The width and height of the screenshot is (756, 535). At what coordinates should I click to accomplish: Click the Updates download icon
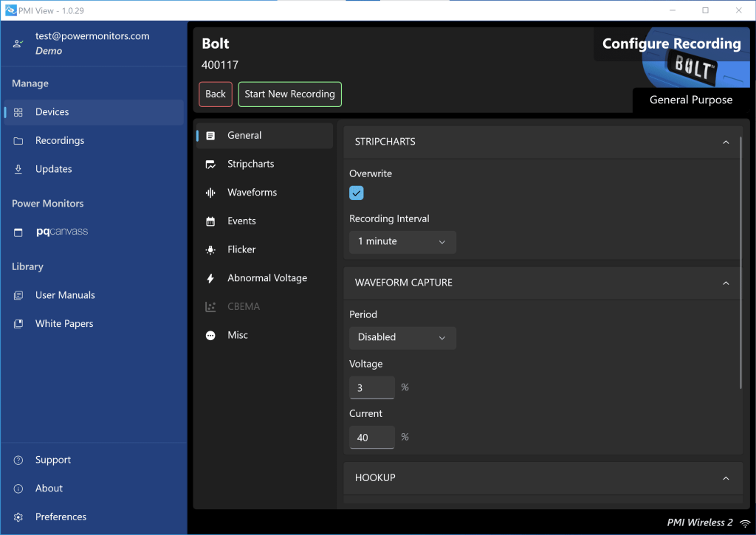pyautogui.click(x=18, y=168)
